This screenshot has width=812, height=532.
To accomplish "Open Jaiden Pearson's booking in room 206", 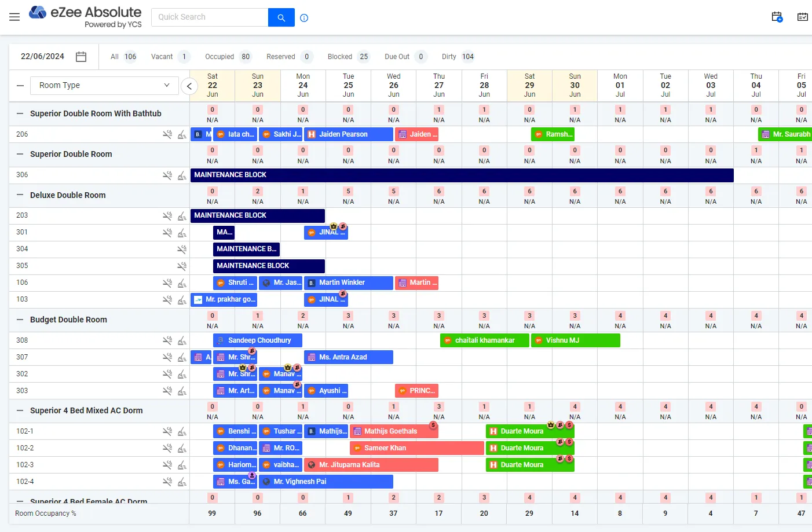I will [348, 134].
